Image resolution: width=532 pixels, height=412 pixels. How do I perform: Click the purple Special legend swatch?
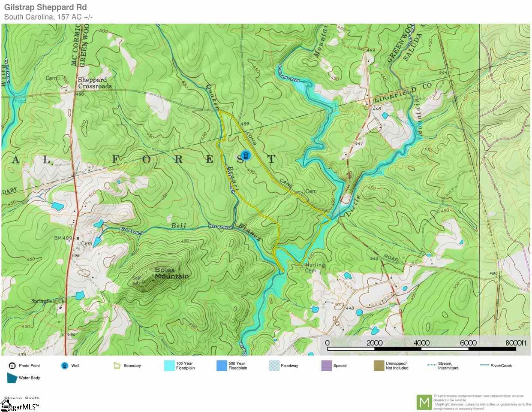pos(327,366)
